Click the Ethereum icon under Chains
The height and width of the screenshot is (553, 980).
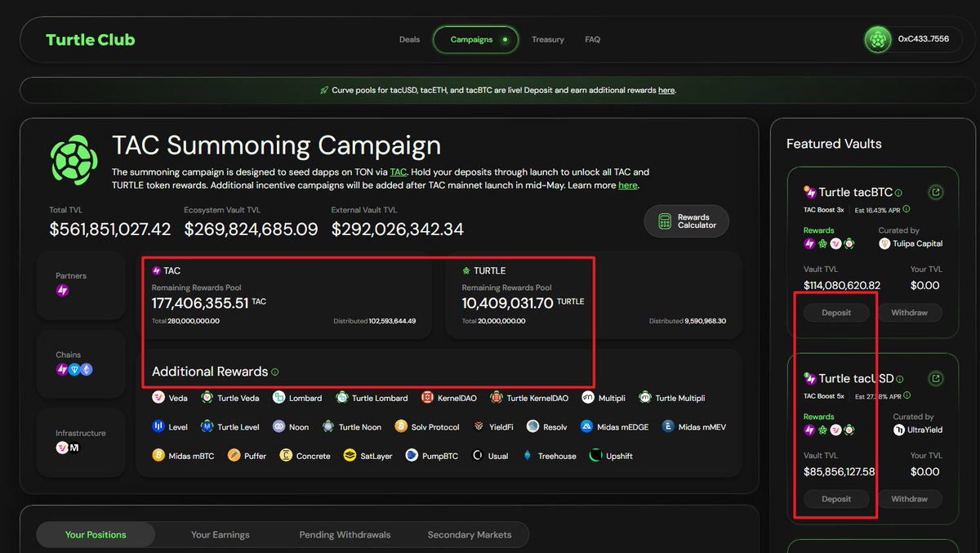click(87, 369)
